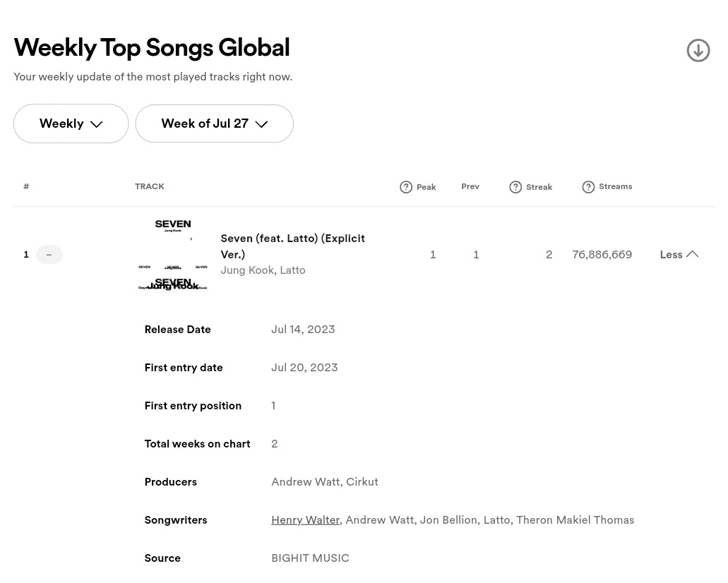Click the Streams column header
Screen dimensions: 728x583
tap(615, 186)
